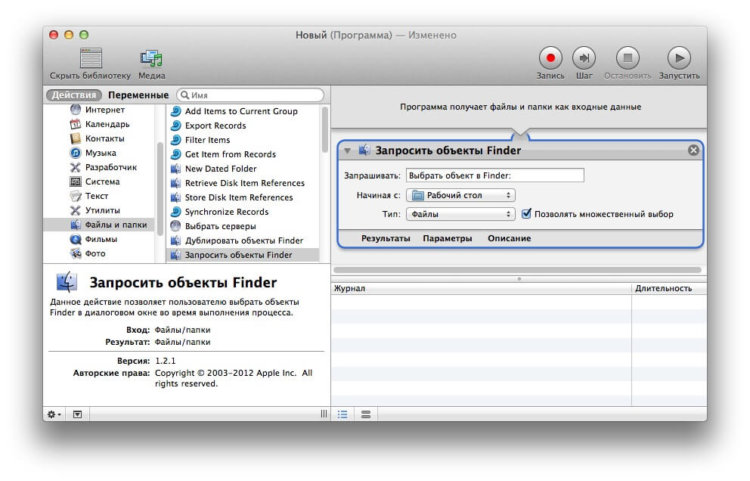Click the Длительность column header

pyautogui.click(x=669, y=288)
